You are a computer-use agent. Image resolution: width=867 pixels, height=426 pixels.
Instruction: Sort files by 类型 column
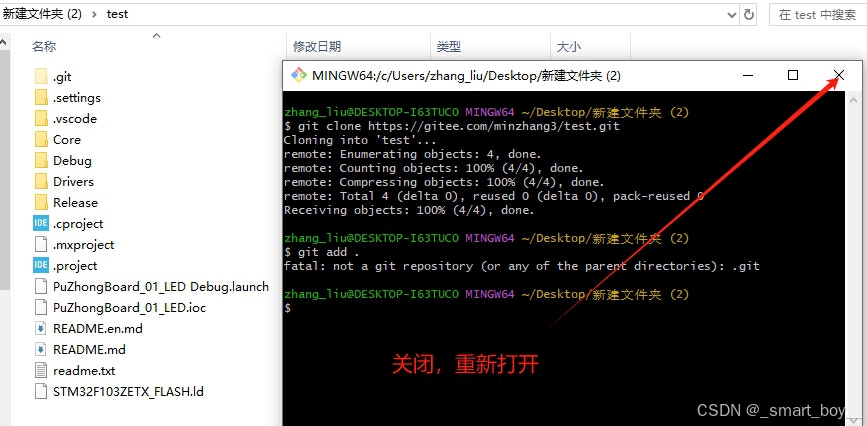(x=448, y=47)
